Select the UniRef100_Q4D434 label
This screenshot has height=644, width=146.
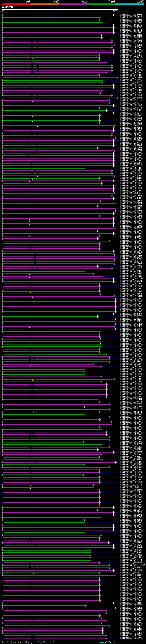(131, 108)
